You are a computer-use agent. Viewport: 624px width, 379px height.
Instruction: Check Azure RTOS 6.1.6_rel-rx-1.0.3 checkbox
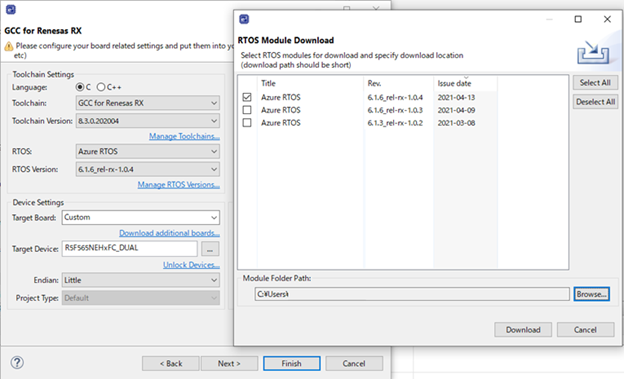[247, 109]
